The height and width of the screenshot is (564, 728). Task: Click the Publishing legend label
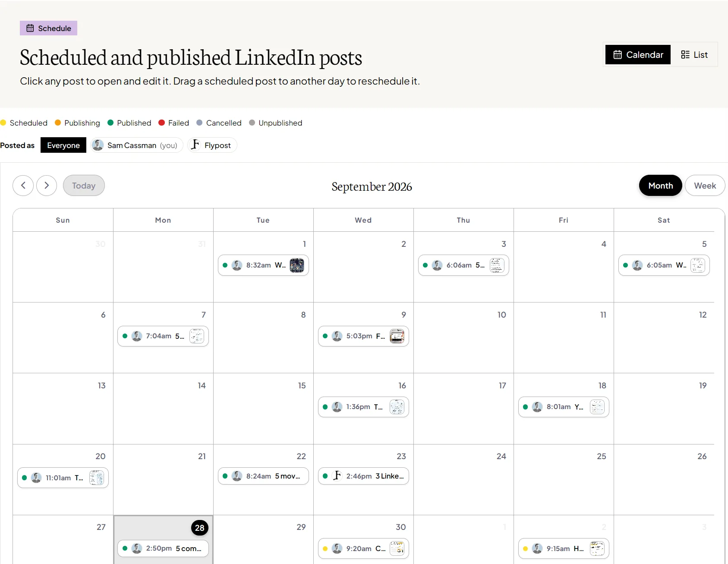(x=82, y=123)
